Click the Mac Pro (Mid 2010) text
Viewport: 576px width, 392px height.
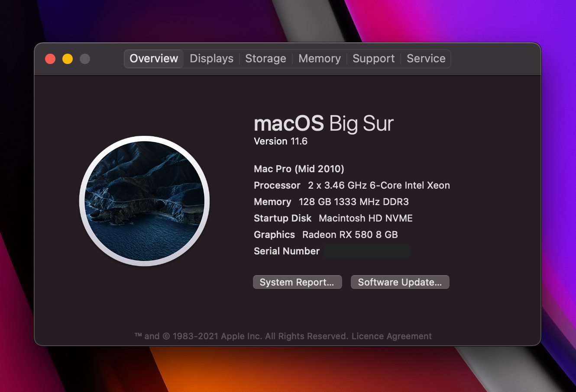tap(299, 169)
